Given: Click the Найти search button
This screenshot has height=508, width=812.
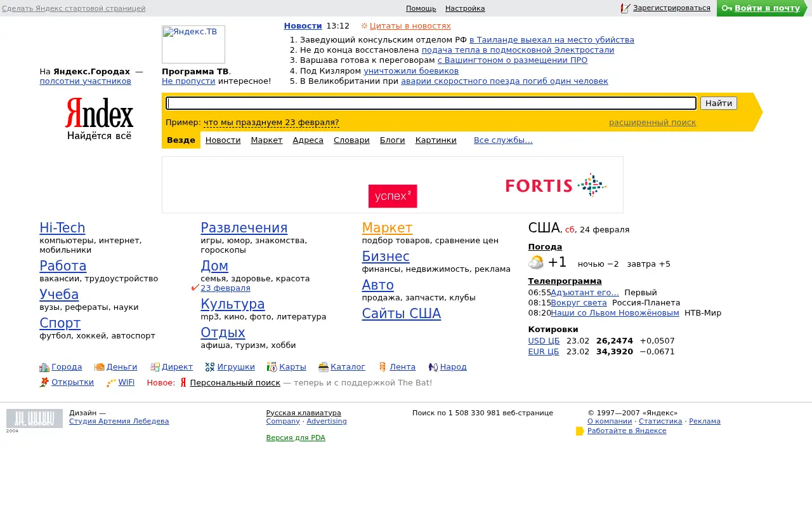Looking at the screenshot, I should click(x=719, y=103).
